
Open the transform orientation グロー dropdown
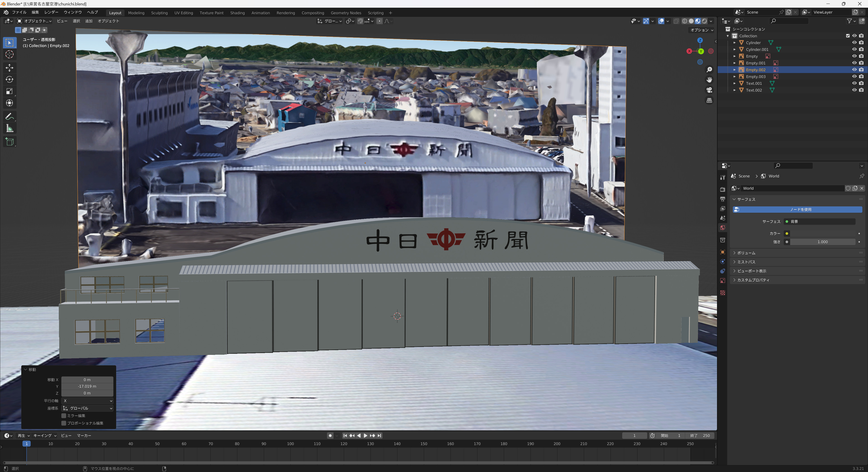click(x=330, y=21)
